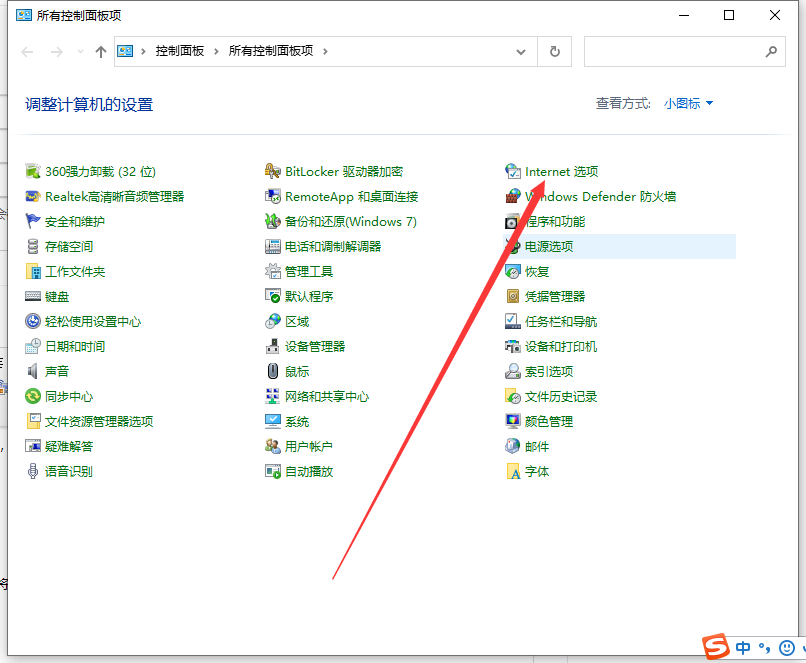
Task: Open the 小图标 view mode dropdown
Action: click(x=686, y=103)
